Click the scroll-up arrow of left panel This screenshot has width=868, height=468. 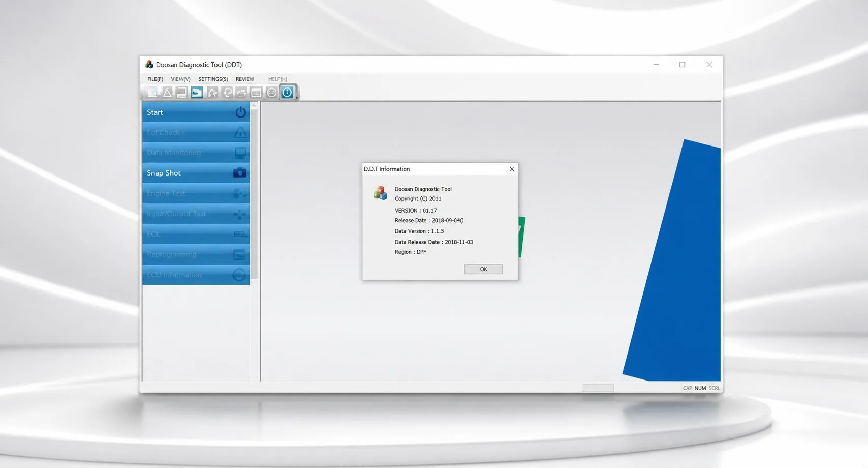pos(254,105)
